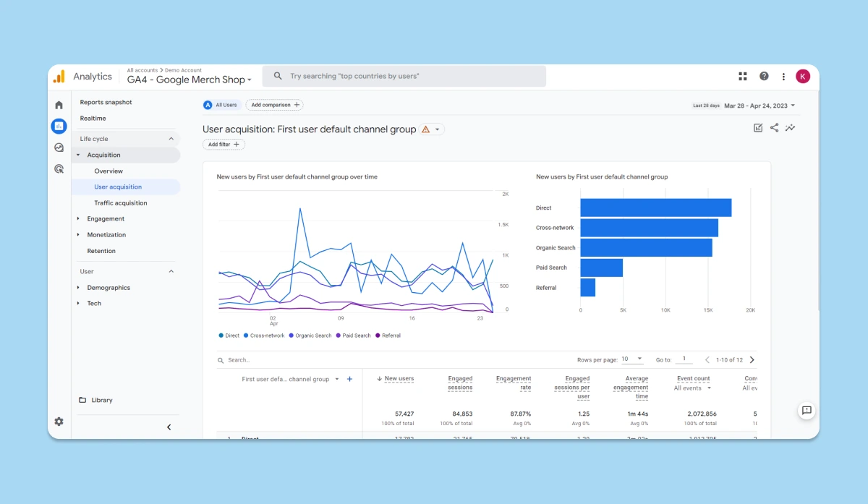Open Acquisition Overview

click(x=109, y=171)
